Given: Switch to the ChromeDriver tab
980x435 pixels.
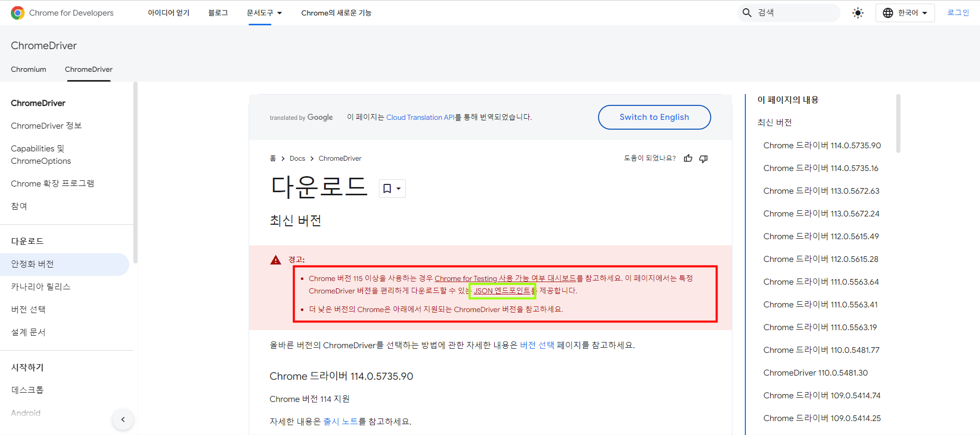Looking at the screenshot, I should click(88, 69).
